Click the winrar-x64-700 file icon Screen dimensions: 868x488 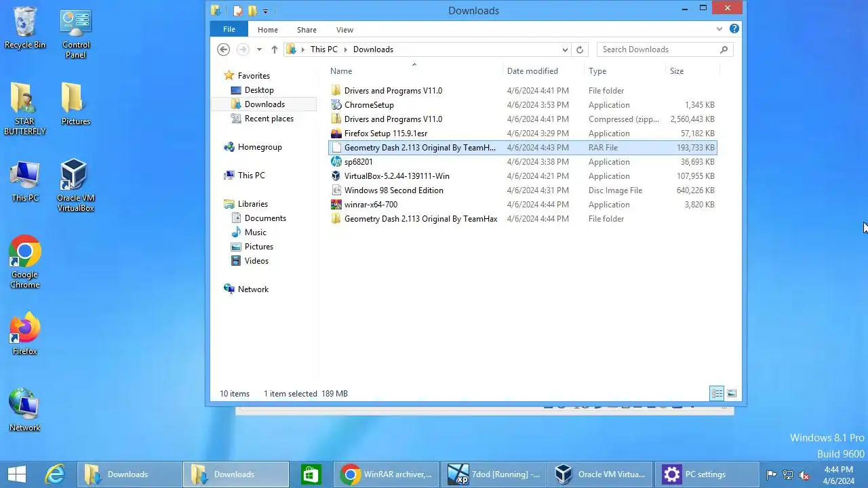(336, 205)
